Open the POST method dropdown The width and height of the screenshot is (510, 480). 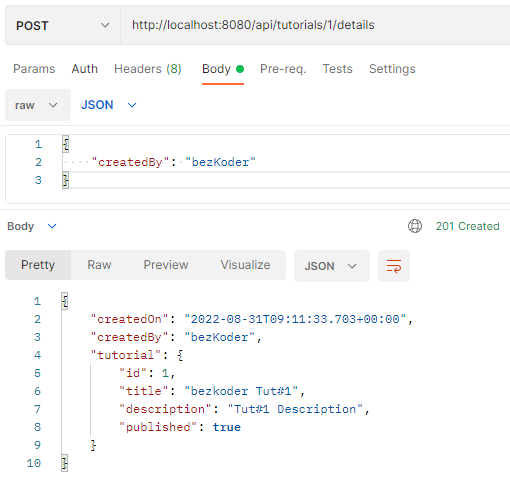(x=63, y=25)
